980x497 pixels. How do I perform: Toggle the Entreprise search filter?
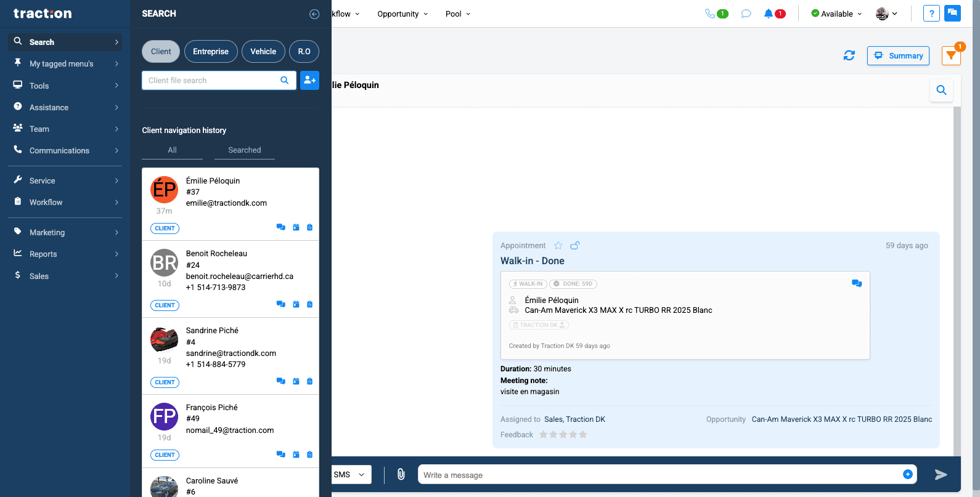pos(211,52)
